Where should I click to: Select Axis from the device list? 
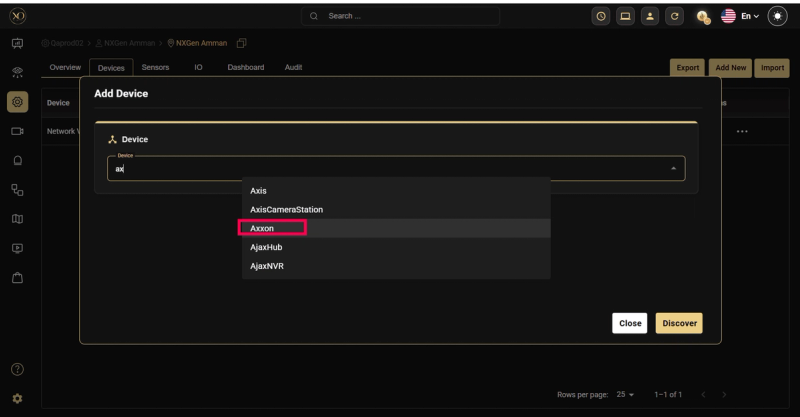pos(396,190)
